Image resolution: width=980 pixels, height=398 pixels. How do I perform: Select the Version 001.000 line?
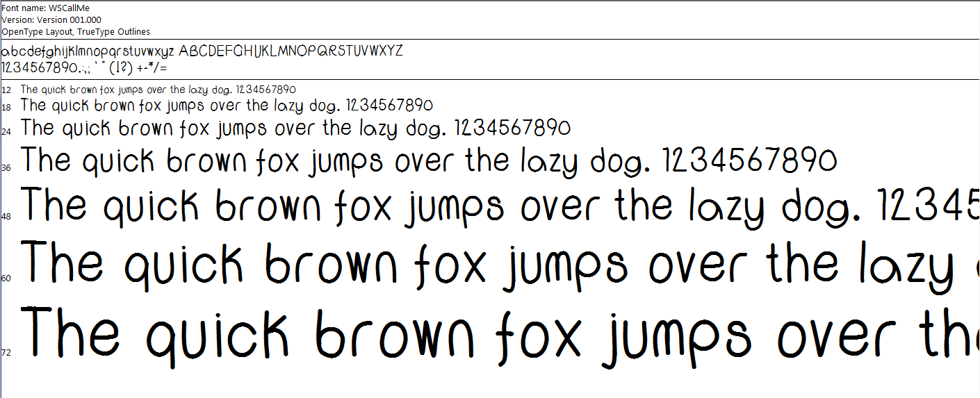point(51,20)
